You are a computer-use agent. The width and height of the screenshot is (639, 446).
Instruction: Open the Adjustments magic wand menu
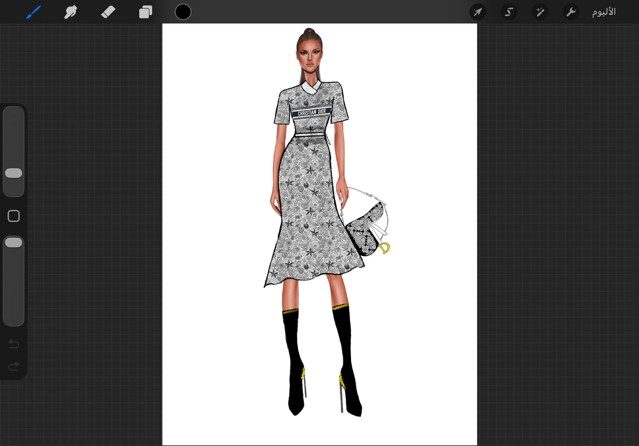[540, 12]
